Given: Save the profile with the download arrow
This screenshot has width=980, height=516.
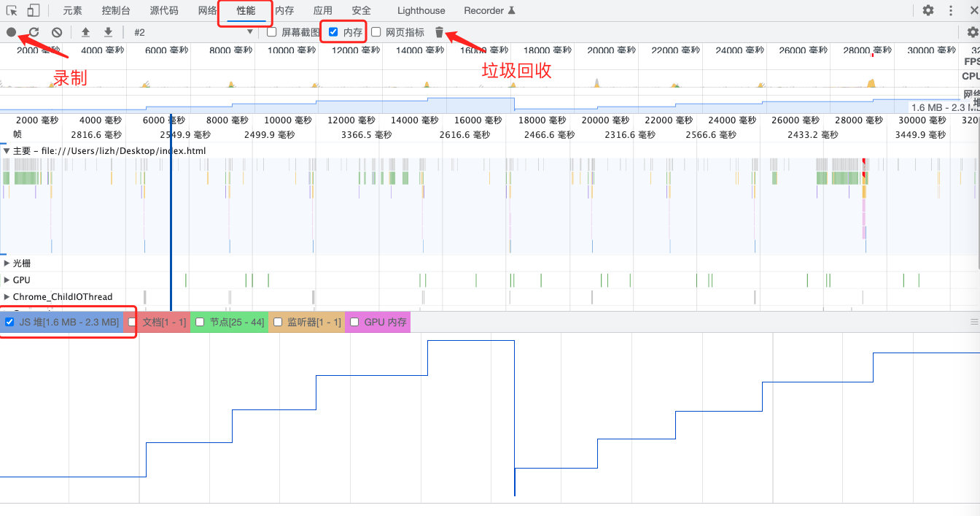Looking at the screenshot, I should (108, 32).
